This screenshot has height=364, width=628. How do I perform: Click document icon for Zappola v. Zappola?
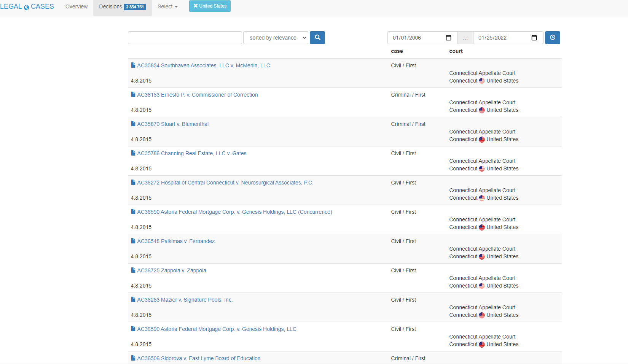click(x=133, y=270)
